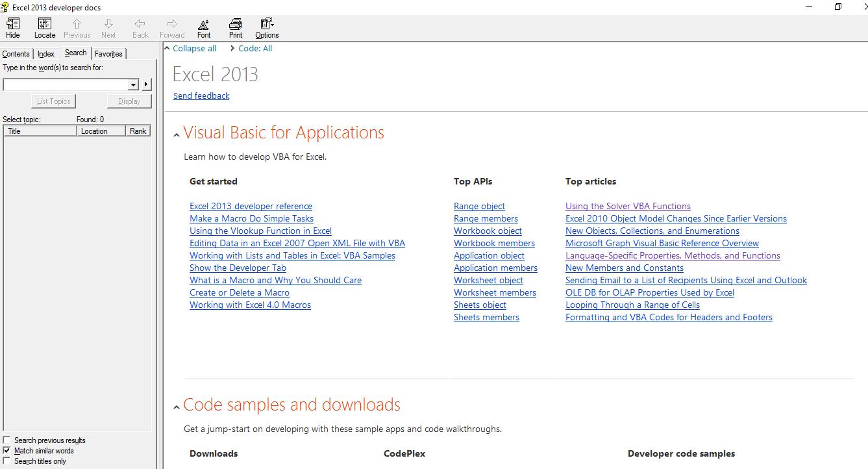This screenshot has height=469, width=868.
Task: Click the Font toolbar icon
Action: point(204,28)
